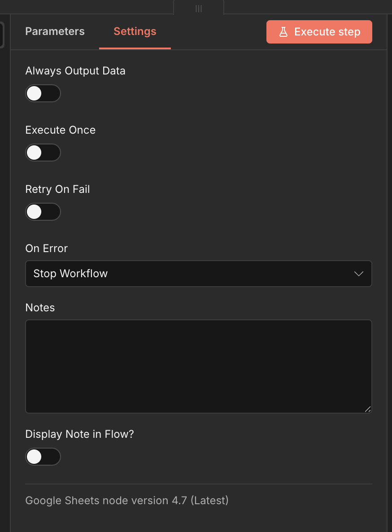Screen dimensions: 392x532
Task: Toggle Display Note in Flow switch
Action: tap(43, 457)
